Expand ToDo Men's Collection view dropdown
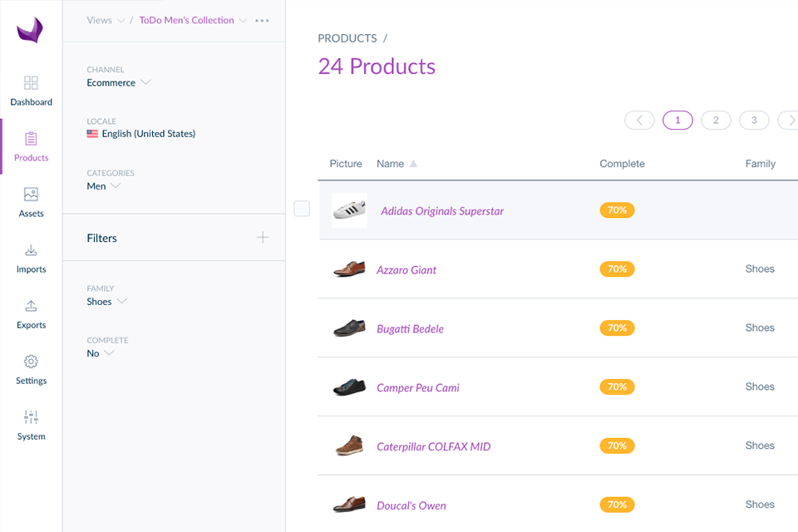The width and height of the screenshot is (798, 532). pyautogui.click(x=193, y=20)
